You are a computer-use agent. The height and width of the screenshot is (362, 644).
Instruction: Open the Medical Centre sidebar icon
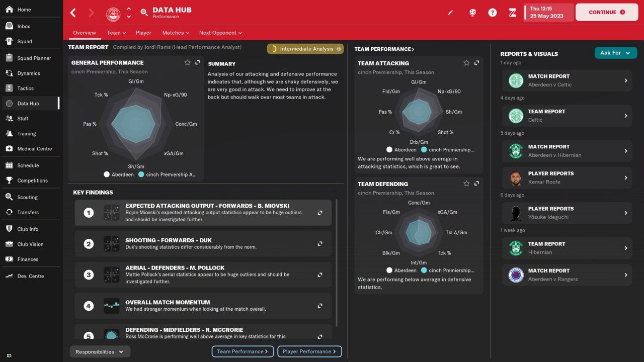coord(9,148)
